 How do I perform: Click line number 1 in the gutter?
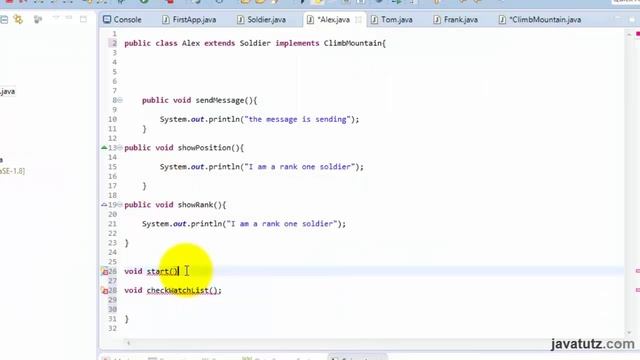click(114, 33)
